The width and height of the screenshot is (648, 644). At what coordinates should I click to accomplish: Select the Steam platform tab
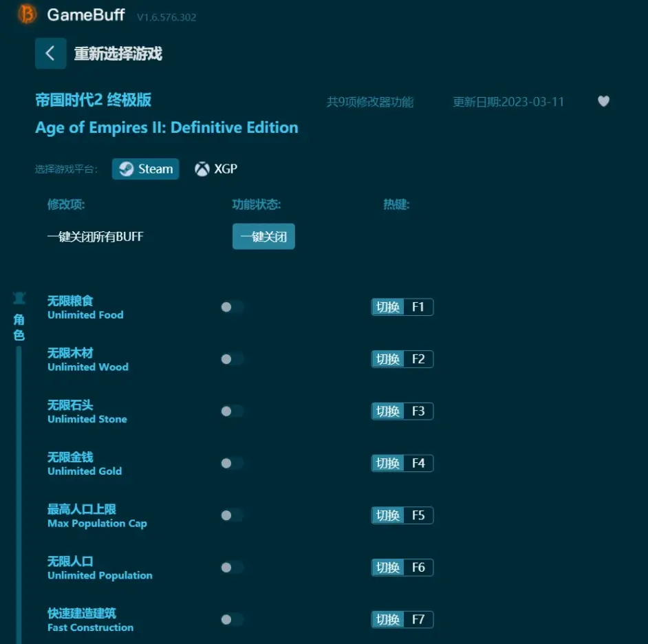[x=145, y=169]
